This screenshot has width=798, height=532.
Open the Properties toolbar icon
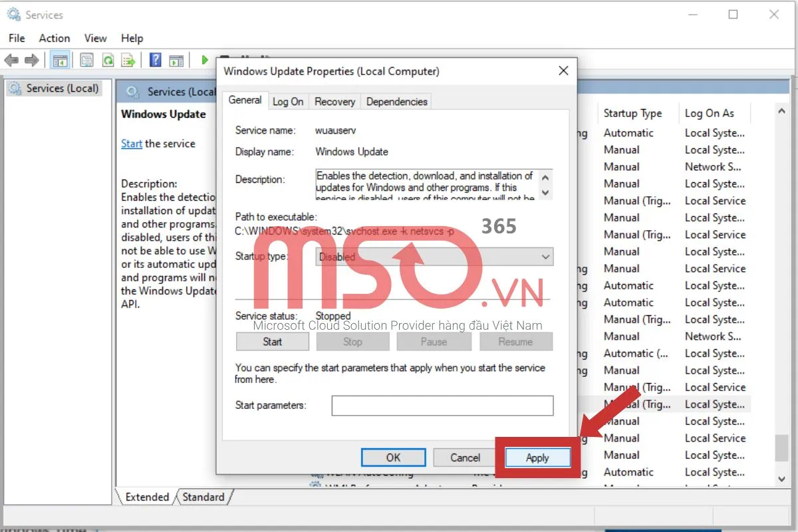(x=86, y=61)
